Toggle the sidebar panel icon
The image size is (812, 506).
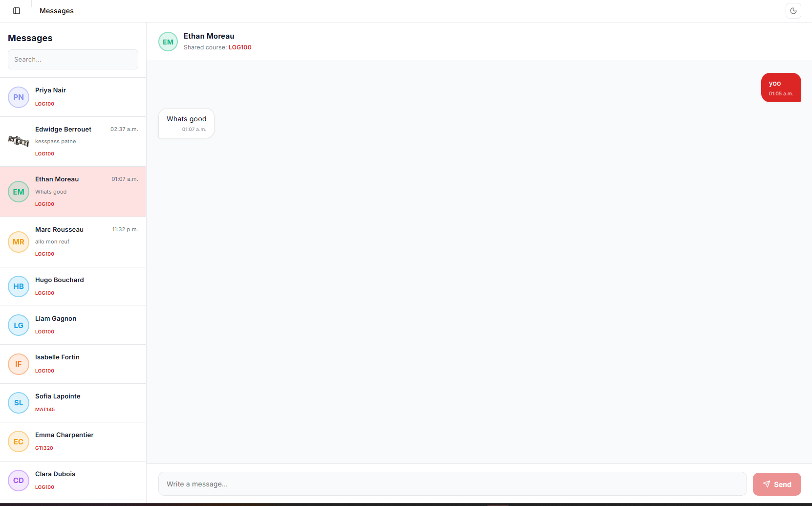tap(17, 11)
